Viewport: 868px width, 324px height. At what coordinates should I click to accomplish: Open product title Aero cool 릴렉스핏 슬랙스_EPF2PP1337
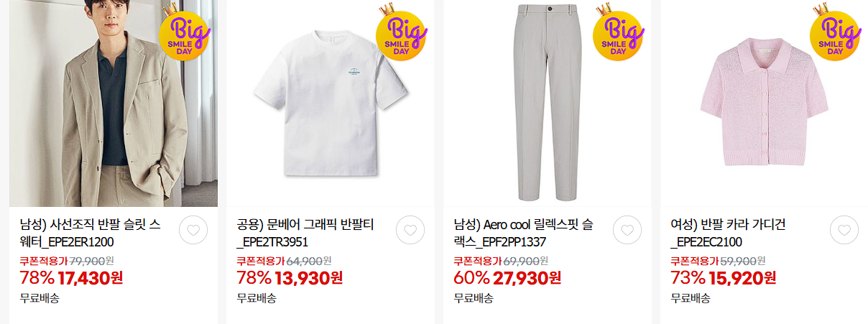click(524, 233)
